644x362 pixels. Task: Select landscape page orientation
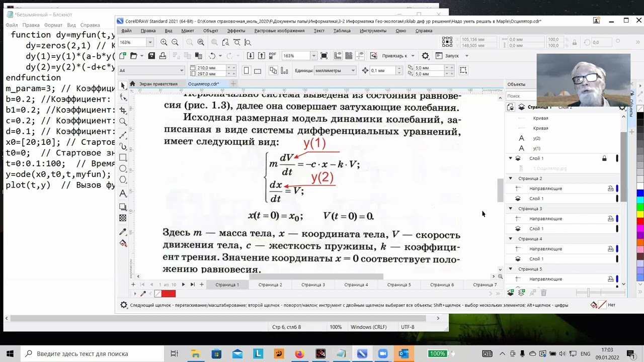[x=258, y=71]
